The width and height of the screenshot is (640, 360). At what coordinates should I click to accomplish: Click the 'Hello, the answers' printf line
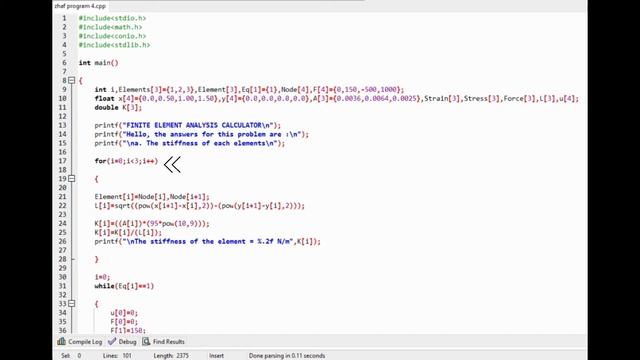click(x=202, y=134)
